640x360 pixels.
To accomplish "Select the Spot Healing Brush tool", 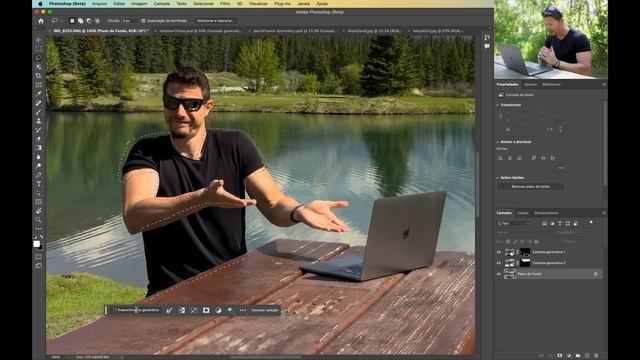I will pyautogui.click(x=38, y=103).
